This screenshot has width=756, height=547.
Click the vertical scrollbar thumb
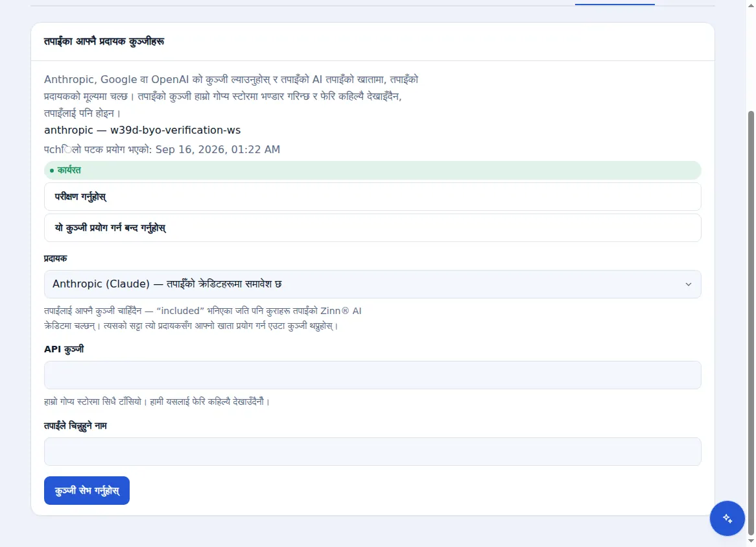tap(751, 322)
